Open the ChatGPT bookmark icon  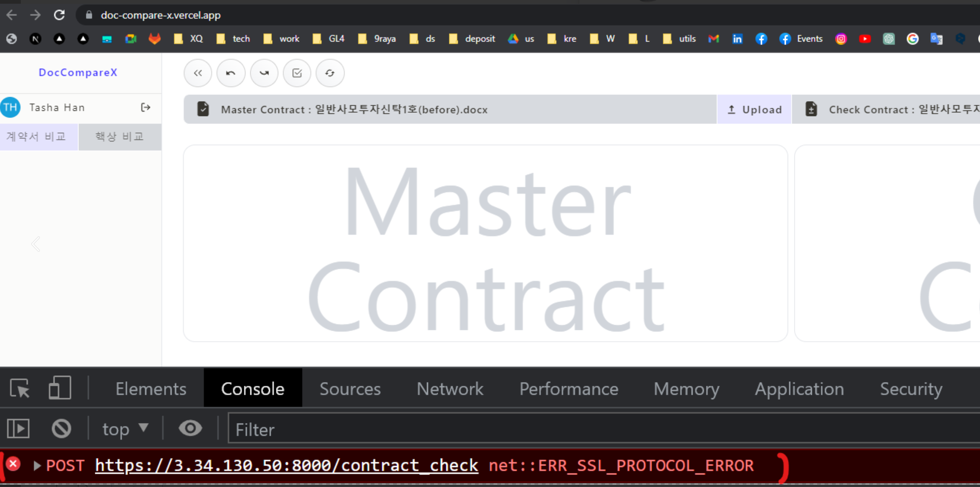889,39
